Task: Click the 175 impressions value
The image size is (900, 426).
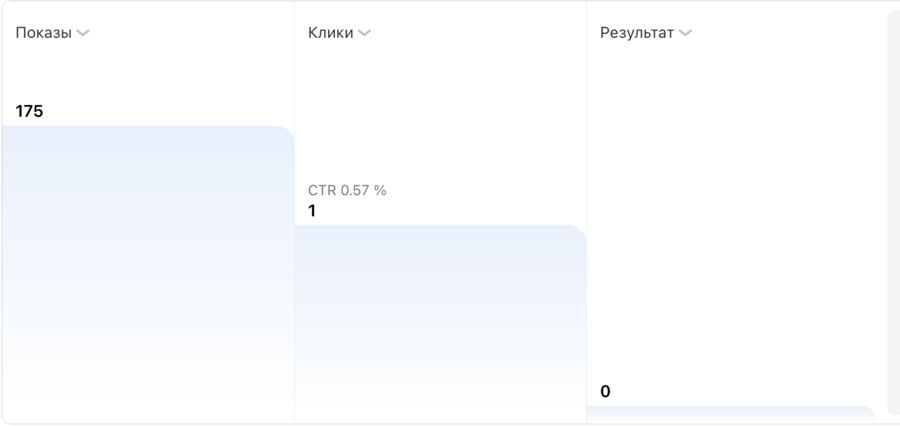Action: (30, 111)
